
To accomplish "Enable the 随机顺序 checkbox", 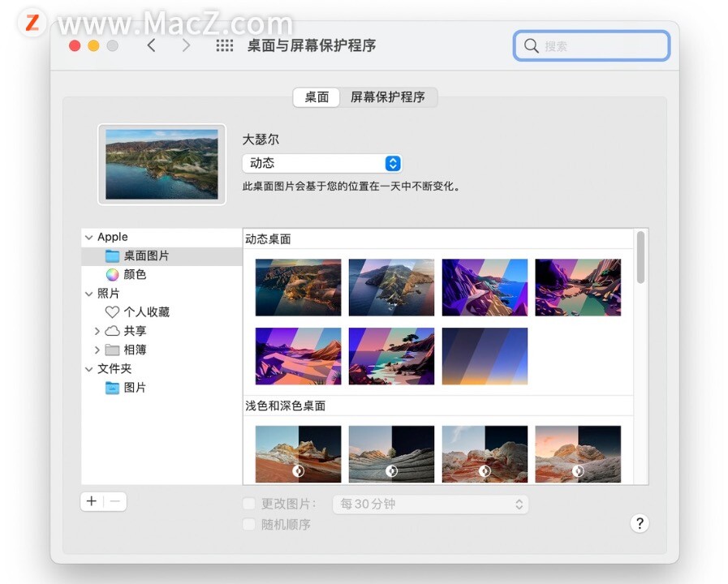I will coord(249,523).
